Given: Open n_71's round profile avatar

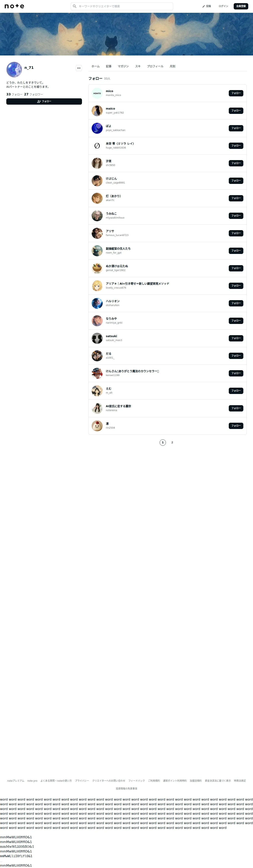Looking at the screenshot, I should [x=14, y=69].
